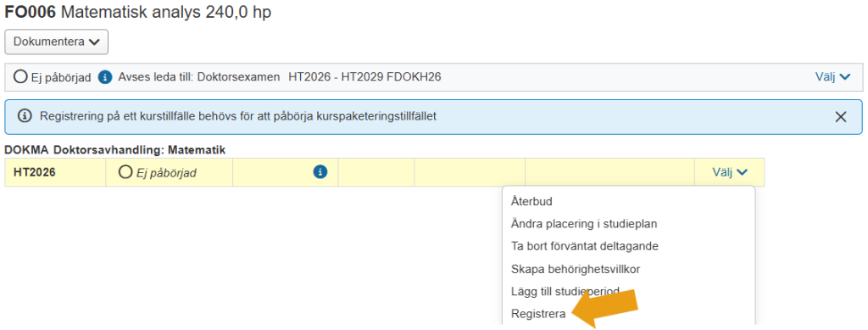Image resolution: width=868 pixels, height=330 pixels.
Task: Choose Ta bort förväntat deltagande
Action: (x=585, y=246)
